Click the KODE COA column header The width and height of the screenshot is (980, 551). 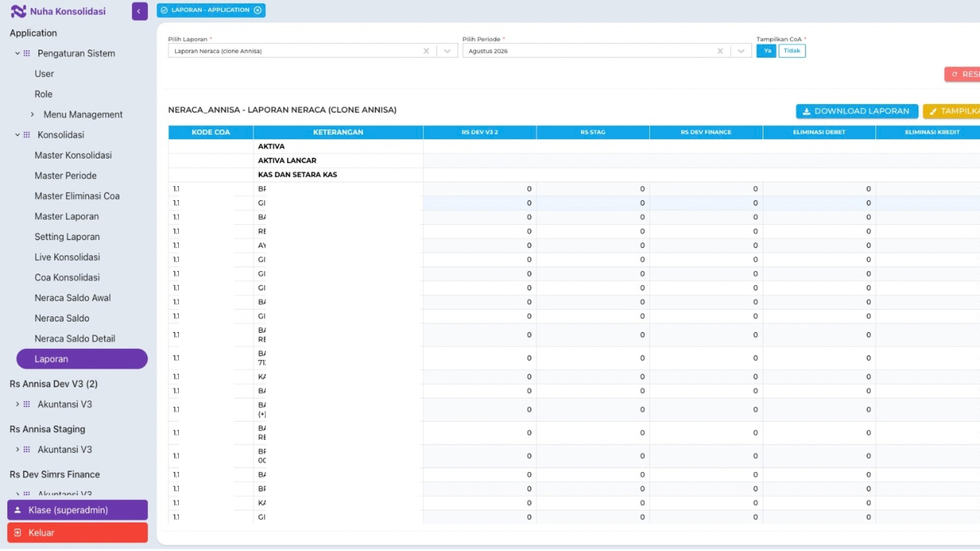[x=211, y=132]
